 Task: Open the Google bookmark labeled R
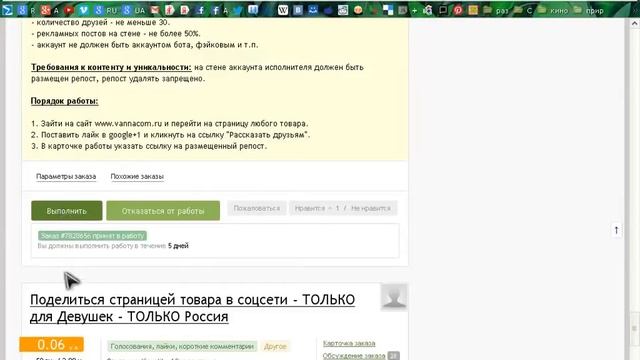[x=26, y=10]
